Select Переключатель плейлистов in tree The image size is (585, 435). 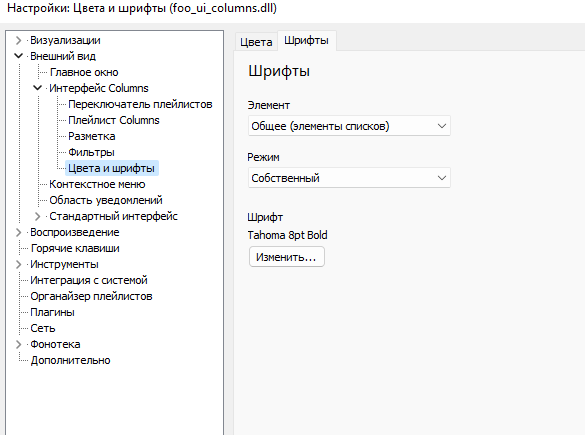(140, 104)
